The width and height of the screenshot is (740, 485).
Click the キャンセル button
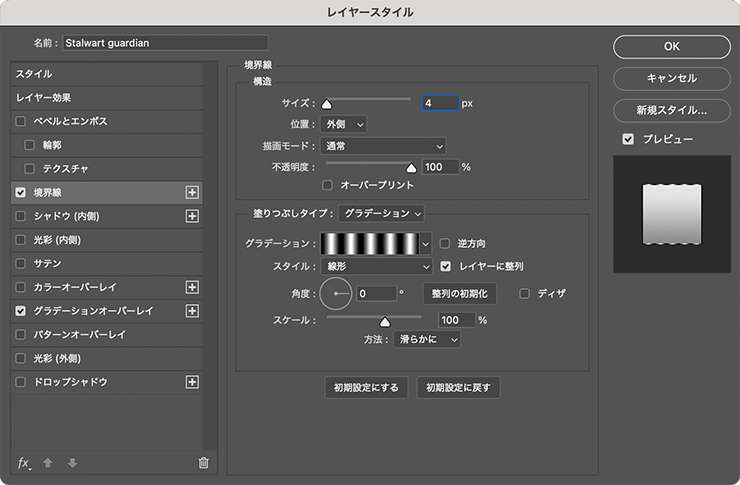coord(672,78)
